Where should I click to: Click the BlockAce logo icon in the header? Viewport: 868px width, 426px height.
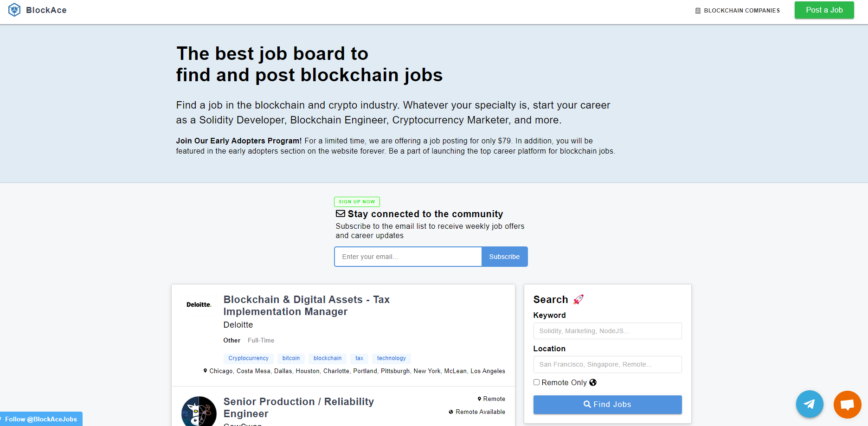coord(14,9)
